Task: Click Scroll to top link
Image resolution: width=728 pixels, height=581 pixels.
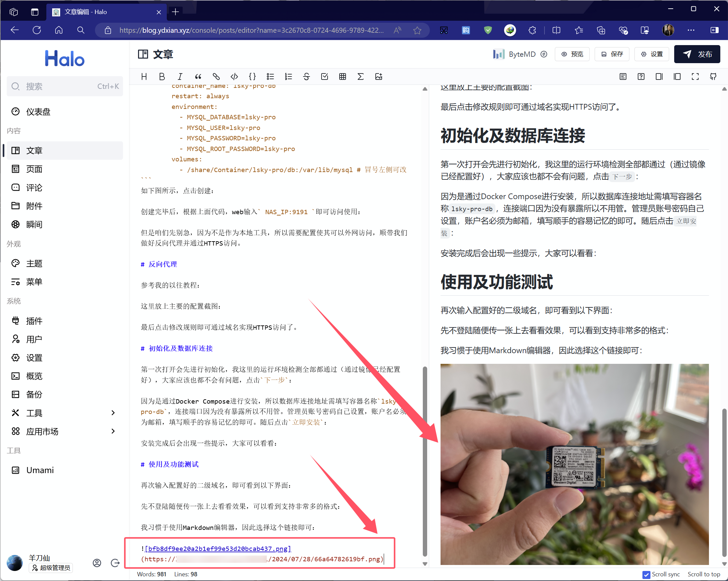Action: 704,575
